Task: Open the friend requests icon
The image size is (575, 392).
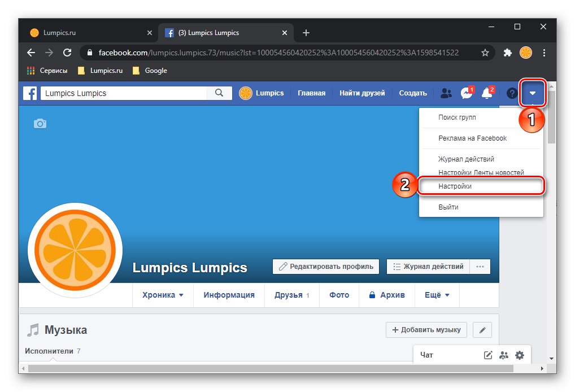Action: tap(446, 93)
